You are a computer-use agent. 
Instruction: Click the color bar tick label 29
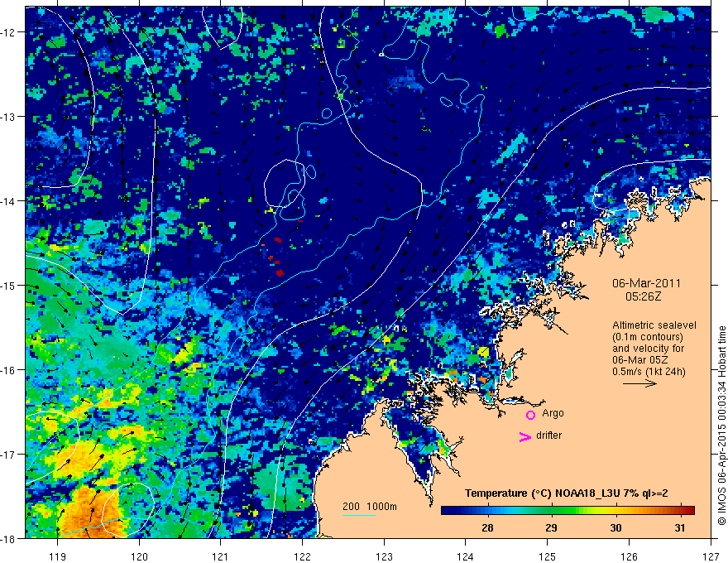[552, 527]
